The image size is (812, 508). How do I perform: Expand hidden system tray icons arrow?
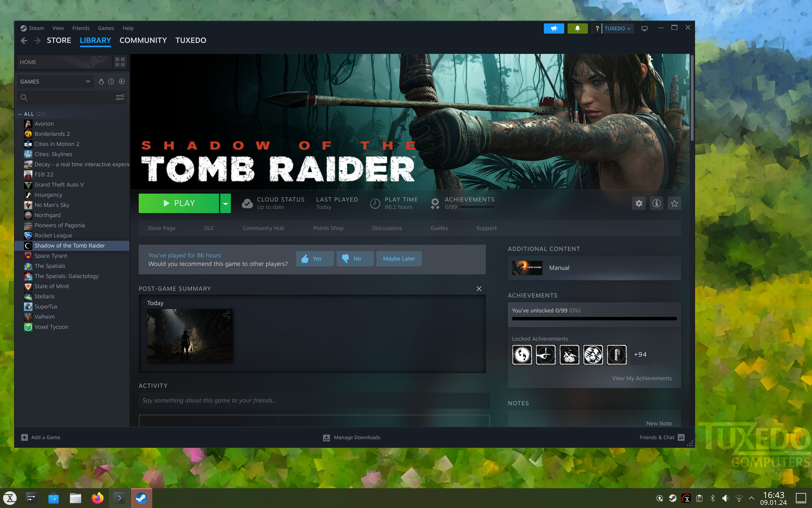[752, 498]
